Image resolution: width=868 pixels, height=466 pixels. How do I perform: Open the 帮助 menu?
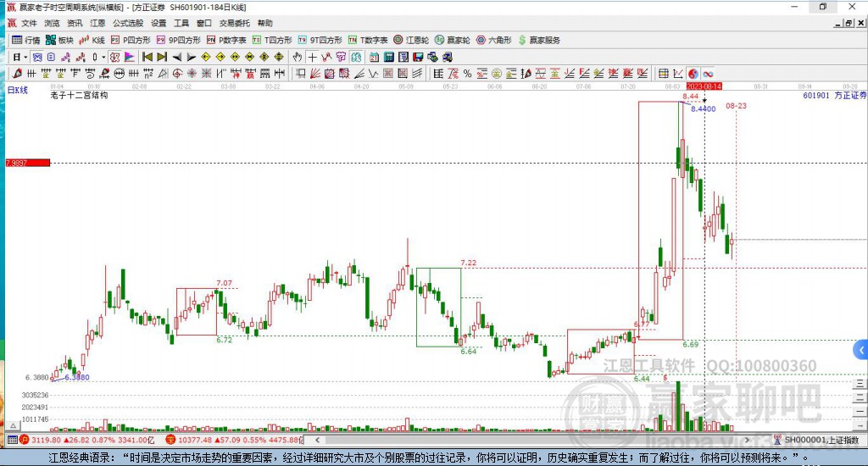[x=264, y=23]
